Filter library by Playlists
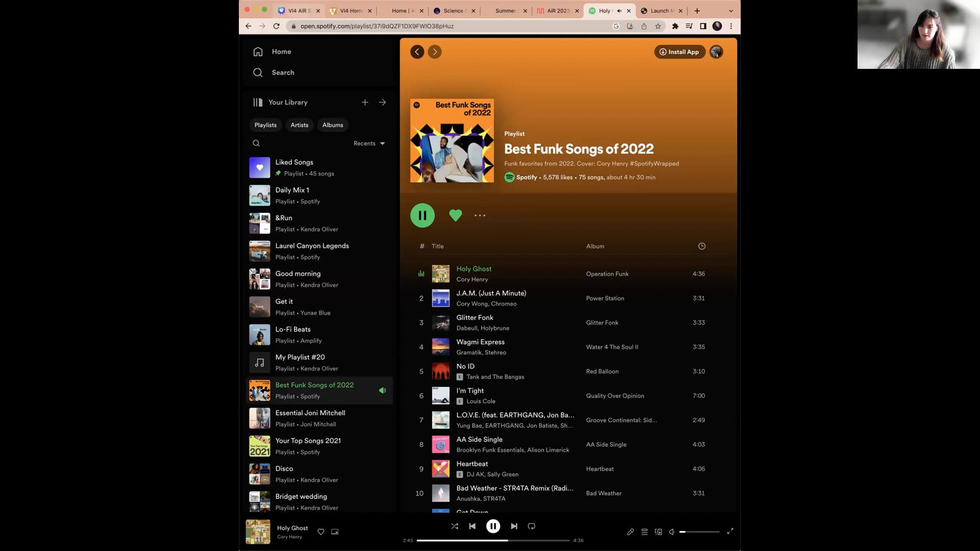The height and width of the screenshot is (551, 980). tap(265, 125)
